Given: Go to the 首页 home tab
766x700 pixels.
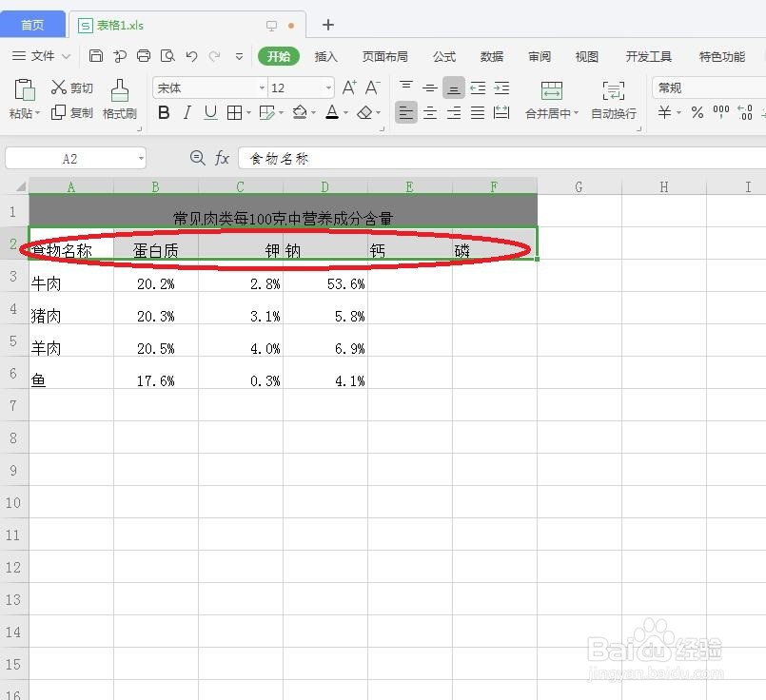Looking at the screenshot, I should [32, 25].
